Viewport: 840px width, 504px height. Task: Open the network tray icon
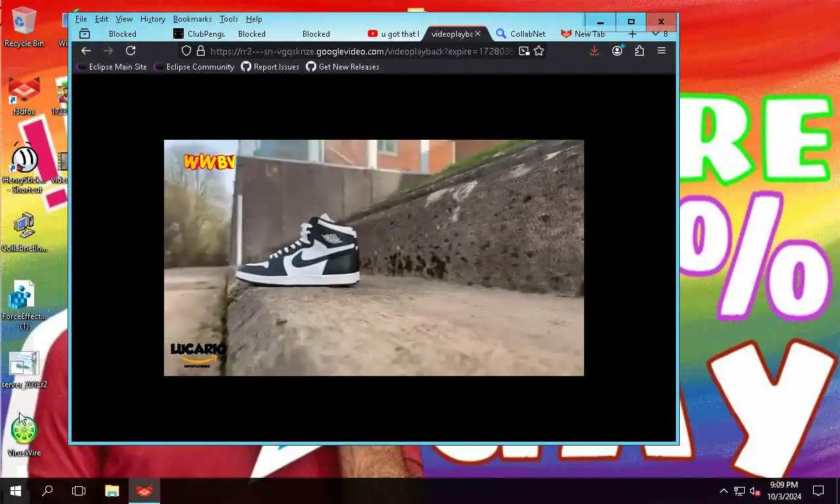tap(740, 491)
